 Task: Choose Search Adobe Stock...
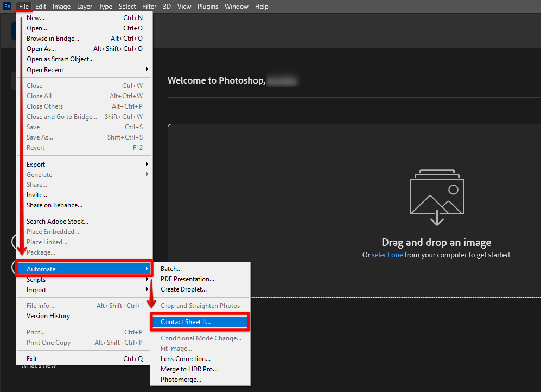(x=85, y=222)
